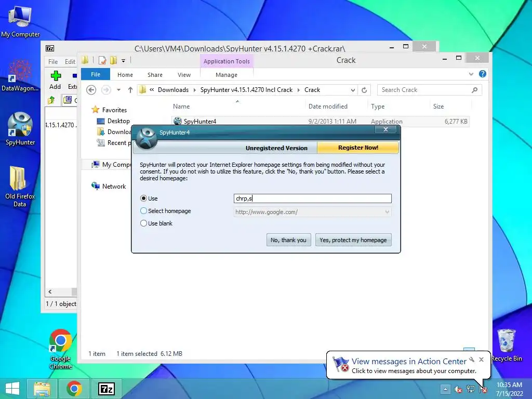The image size is (532, 399).
Task: Select the Use radio button
Action: click(x=143, y=198)
